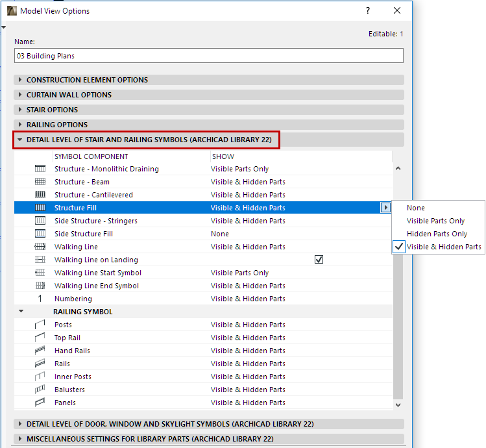This screenshot has width=486, height=448.
Task: Close the Model View Options dialog
Action: pos(397,10)
